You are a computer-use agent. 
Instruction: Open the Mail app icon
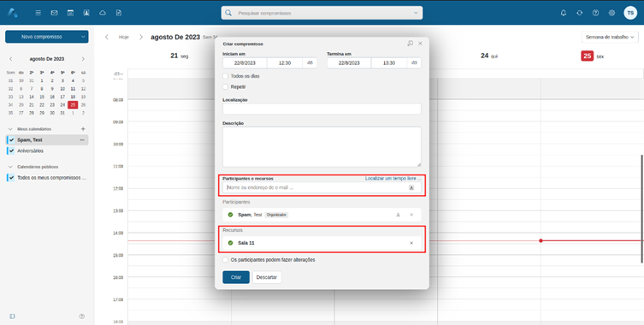coord(54,13)
